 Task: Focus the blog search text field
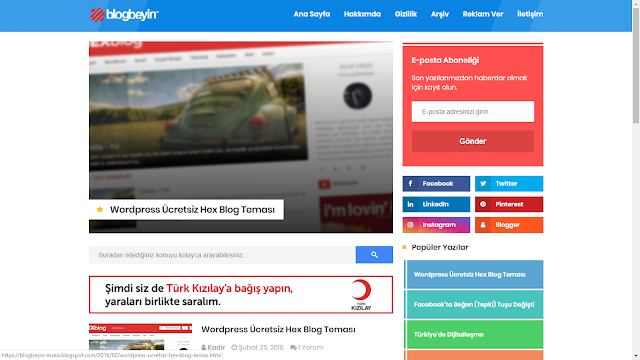pos(222,255)
